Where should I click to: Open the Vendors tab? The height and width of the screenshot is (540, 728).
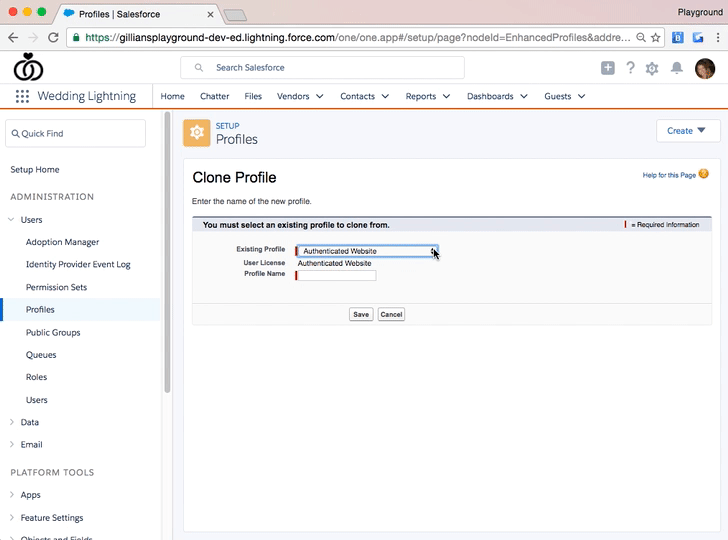(x=293, y=96)
